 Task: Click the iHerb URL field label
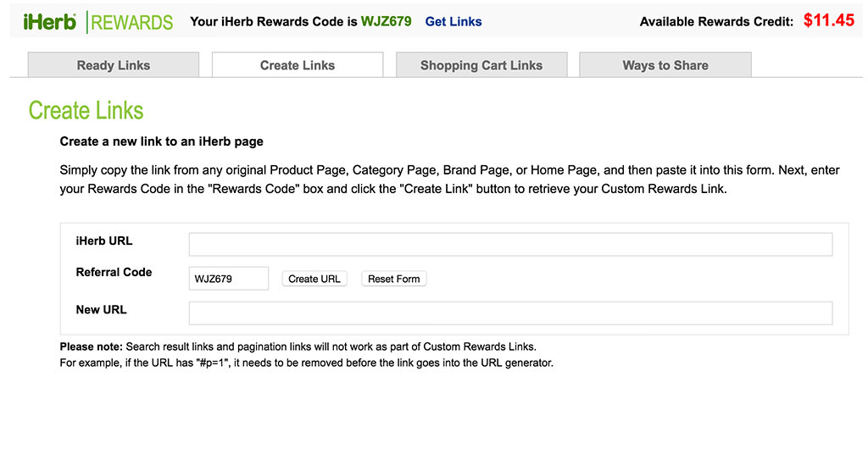coord(104,241)
